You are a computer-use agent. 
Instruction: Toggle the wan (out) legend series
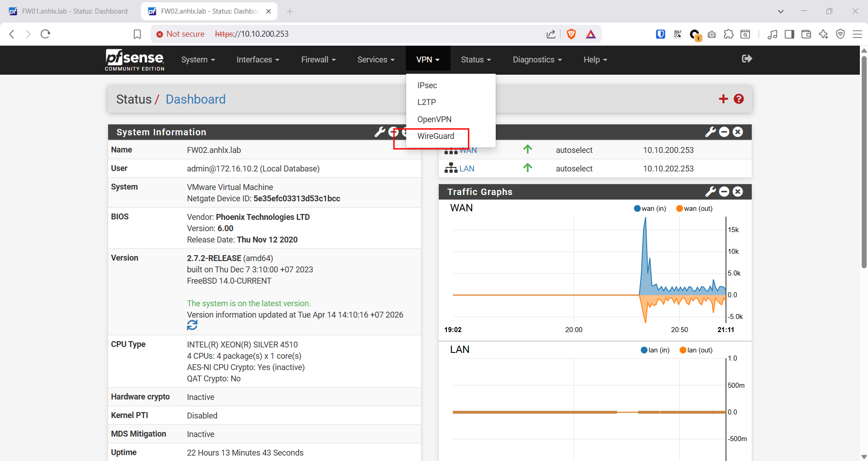694,209
